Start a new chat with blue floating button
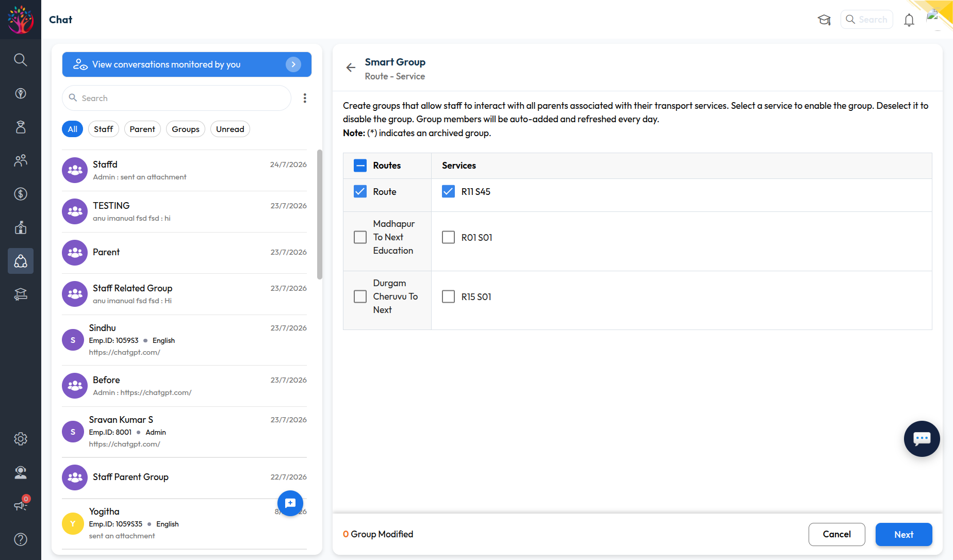The width and height of the screenshot is (953, 560). coord(290,503)
